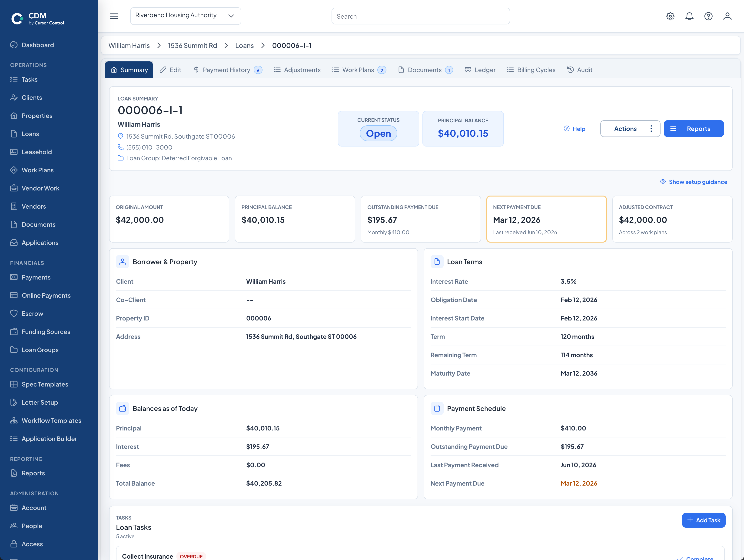Click 1536 Summit Rd breadcrumb
This screenshot has height=560, width=744.
point(192,45)
